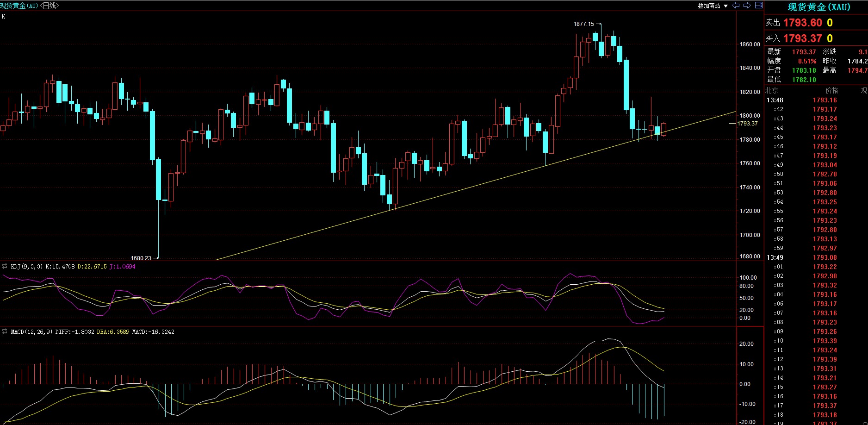Click the 北京 time column header
This screenshot has width=868, height=425.
click(x=772, y=90)
